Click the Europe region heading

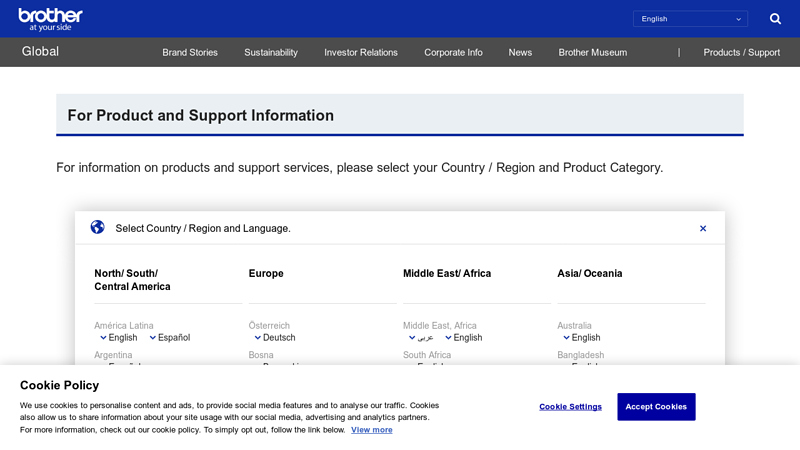tap(266, 273)
